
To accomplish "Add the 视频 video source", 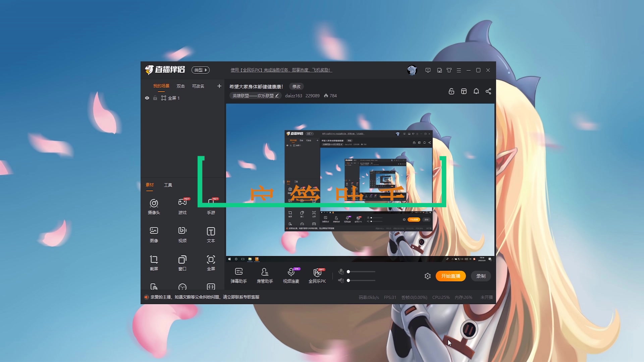I will (182, 235).
